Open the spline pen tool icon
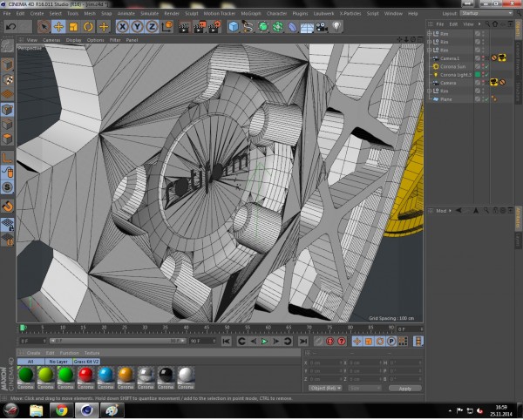This screenshot has width=523, height=420. 248,27
